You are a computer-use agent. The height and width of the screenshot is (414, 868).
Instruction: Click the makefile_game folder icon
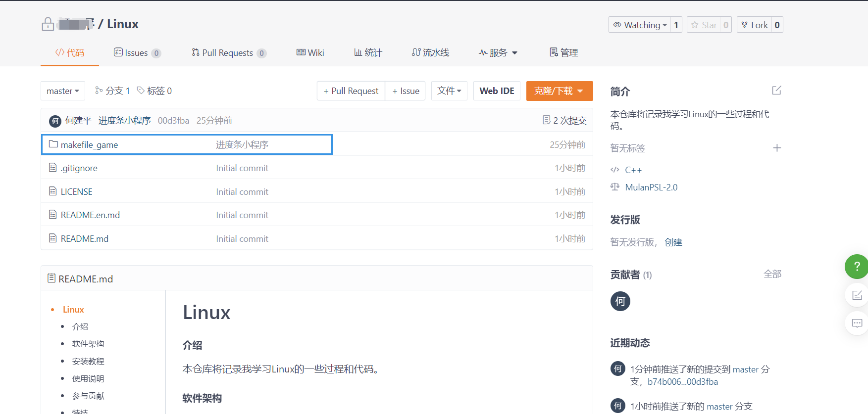(x=53, y=144)
